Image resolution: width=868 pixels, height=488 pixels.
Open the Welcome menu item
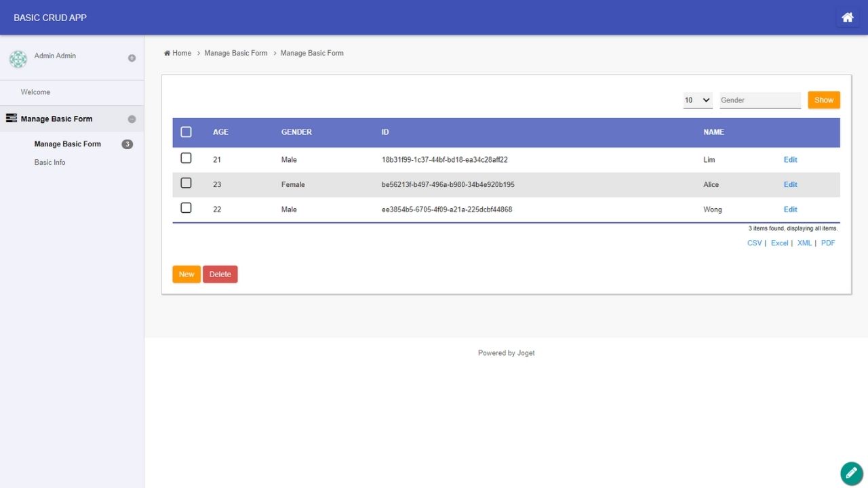(35, 92)
